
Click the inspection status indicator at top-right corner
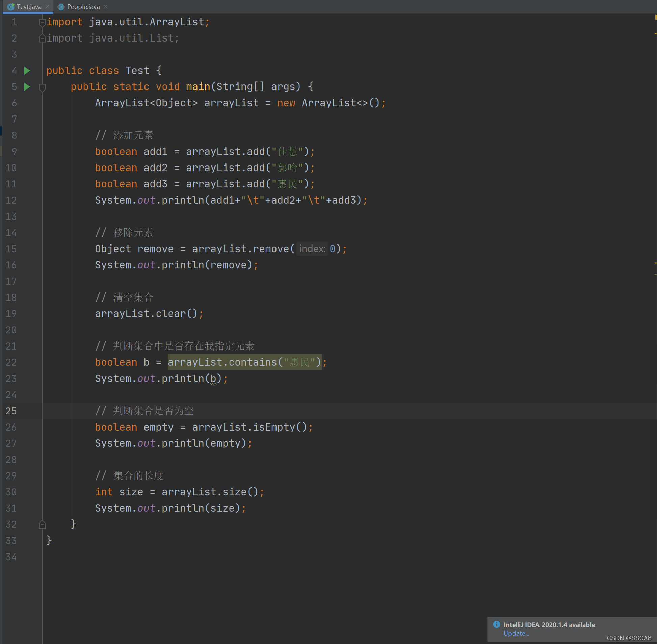[x=656, y=17]
